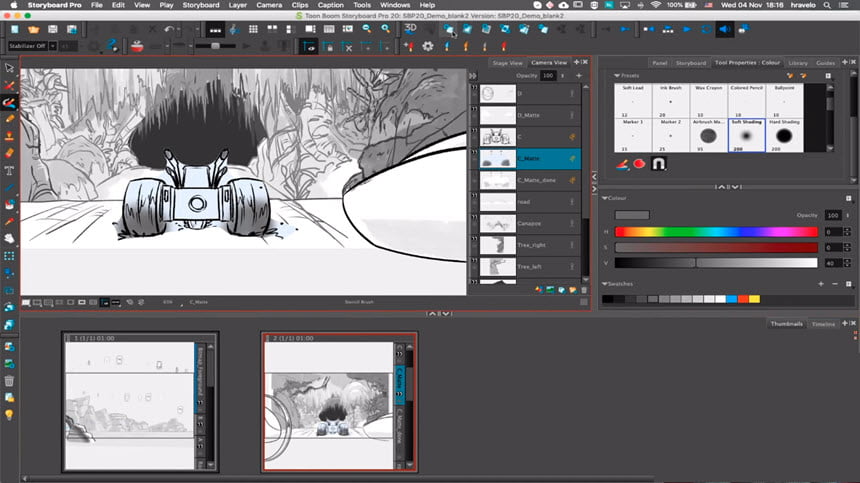
Task: Collapse the Colour section
Action: click(605, 198)
